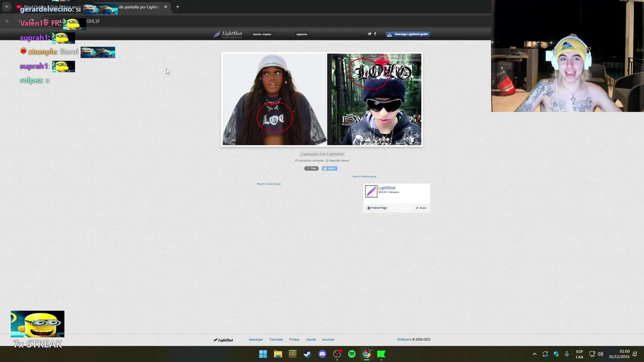Click Share button in Facebook widget

point(421,208)
